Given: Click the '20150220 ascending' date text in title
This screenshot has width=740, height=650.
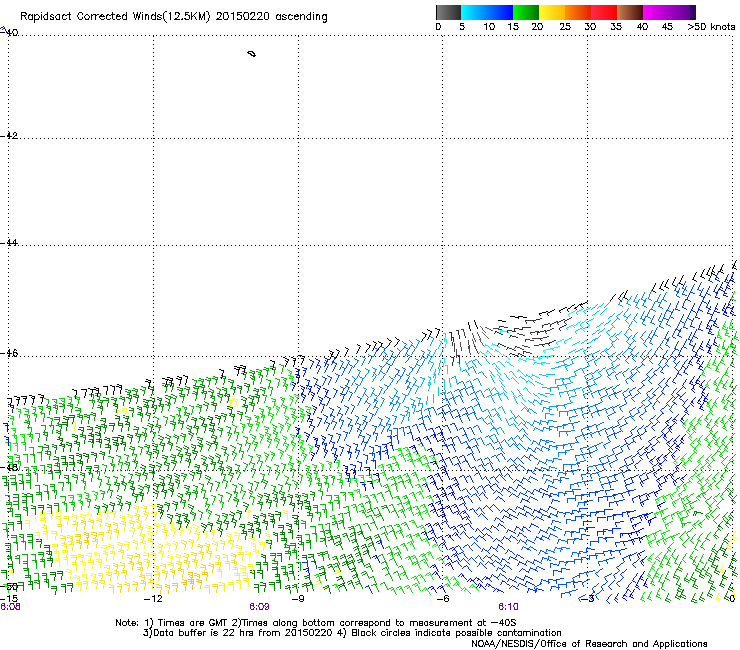Looking at the screenshot, I should point(271,17).
